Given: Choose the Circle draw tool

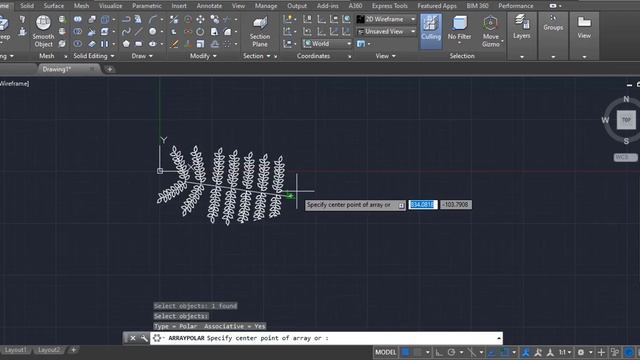Looking at the screenshot, I should point(153,31).
